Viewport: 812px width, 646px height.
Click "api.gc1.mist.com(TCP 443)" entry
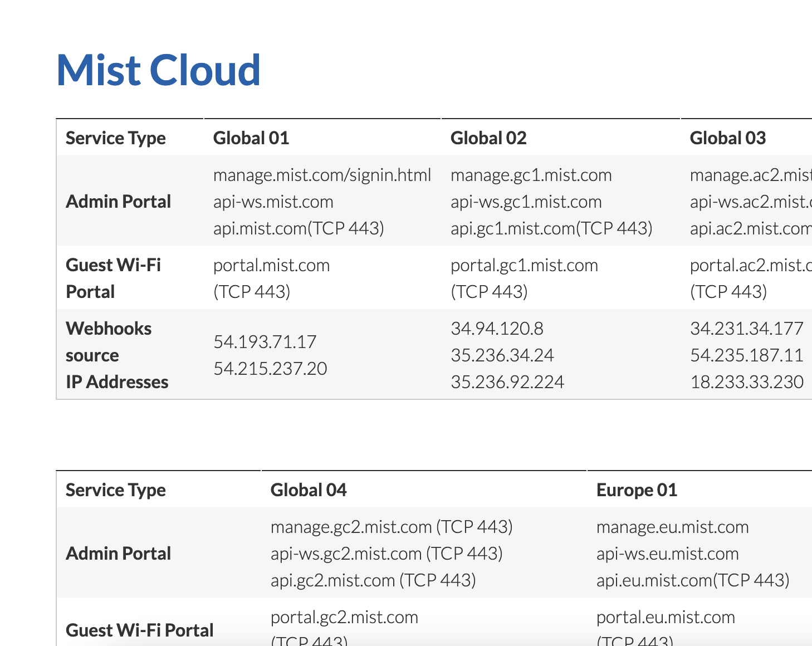[x=551, y=228]
